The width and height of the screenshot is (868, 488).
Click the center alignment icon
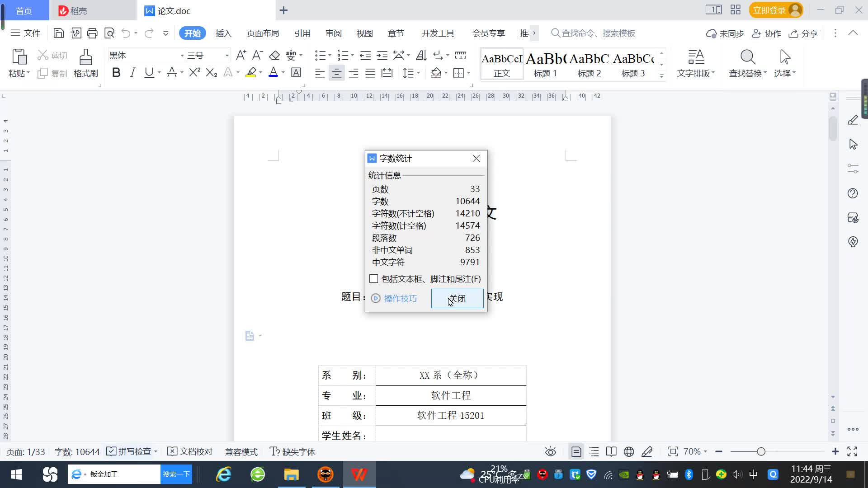[x=336, y=73]
